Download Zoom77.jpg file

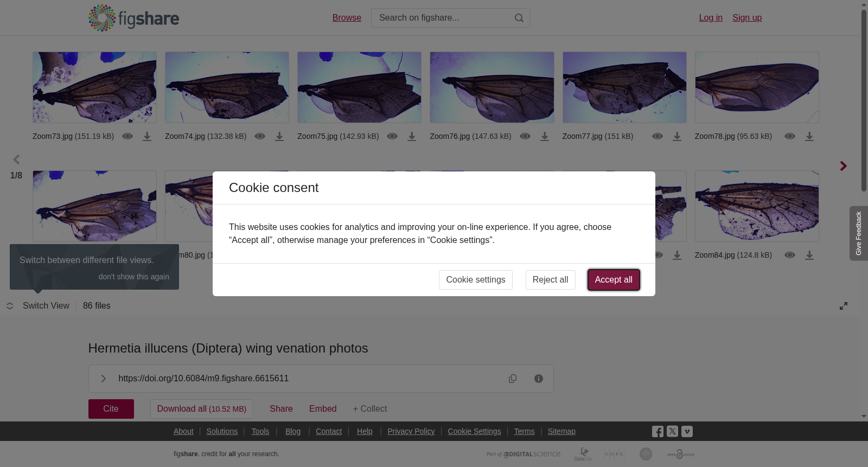coord(677,136)
